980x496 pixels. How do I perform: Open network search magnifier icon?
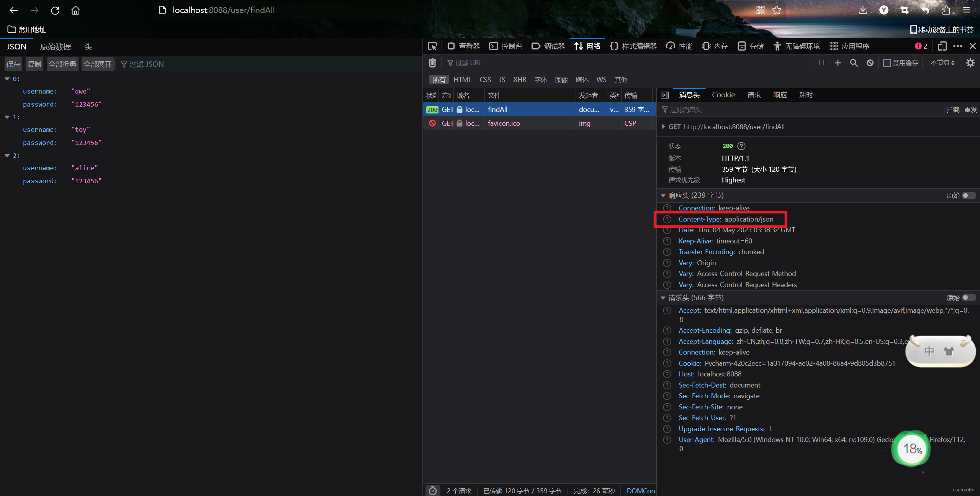(x=854, y=63)
